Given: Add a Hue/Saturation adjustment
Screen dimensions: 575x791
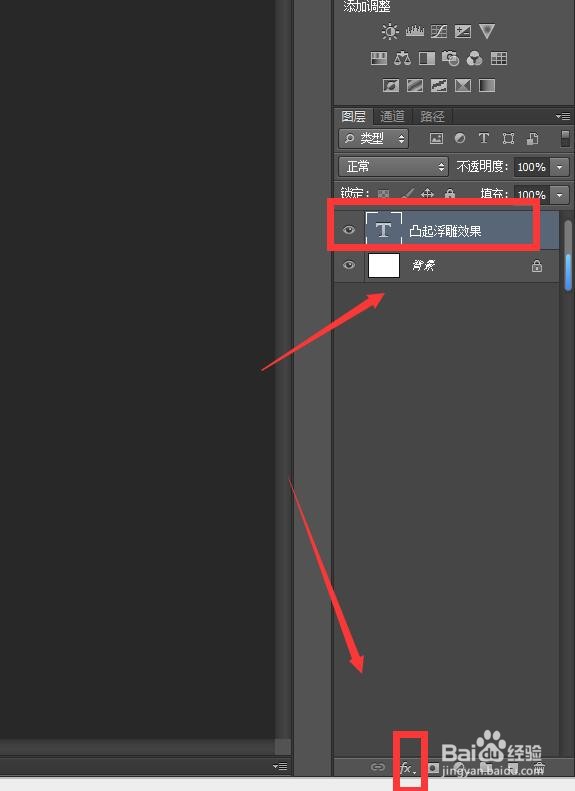Looking at the screenshot, I should [379, 59].
